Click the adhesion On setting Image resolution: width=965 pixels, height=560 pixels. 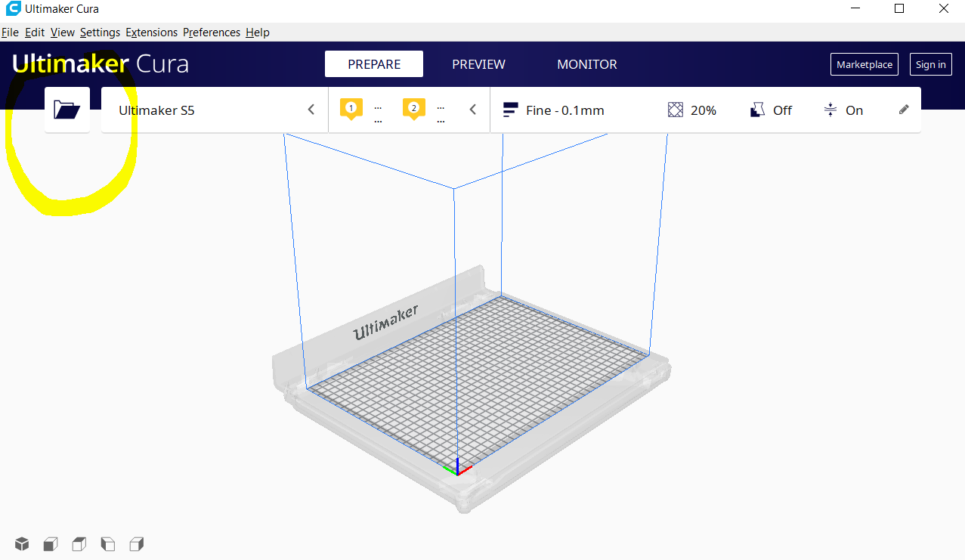coord(854,110)
